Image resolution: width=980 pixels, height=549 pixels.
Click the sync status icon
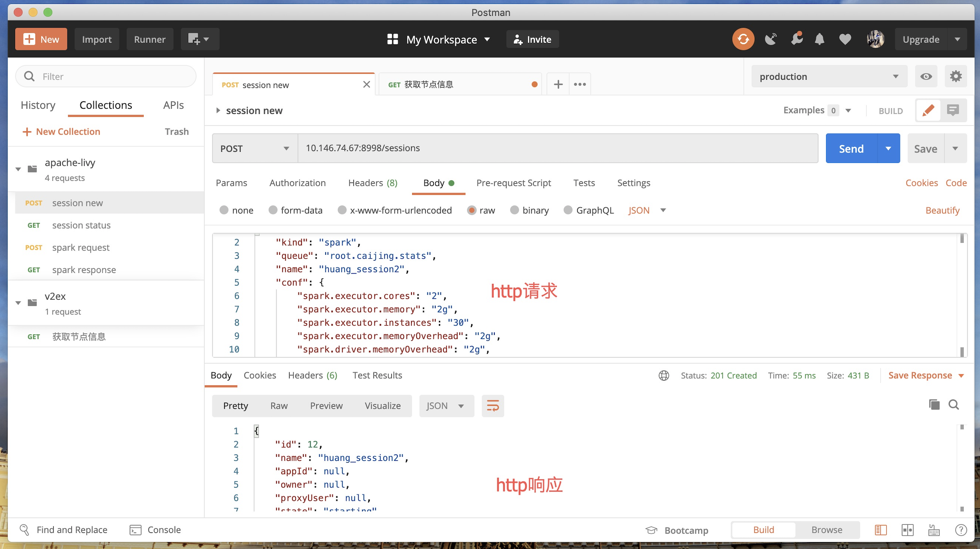point(743,39)
